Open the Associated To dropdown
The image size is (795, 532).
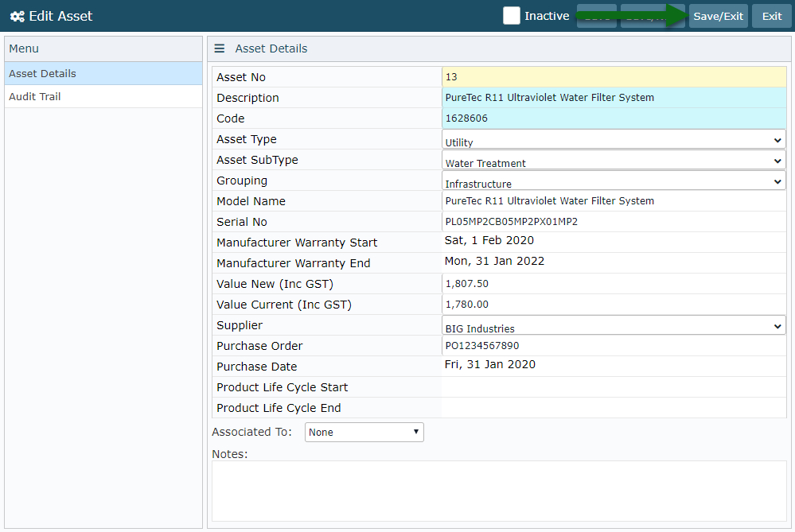click(x=364, y=432)
